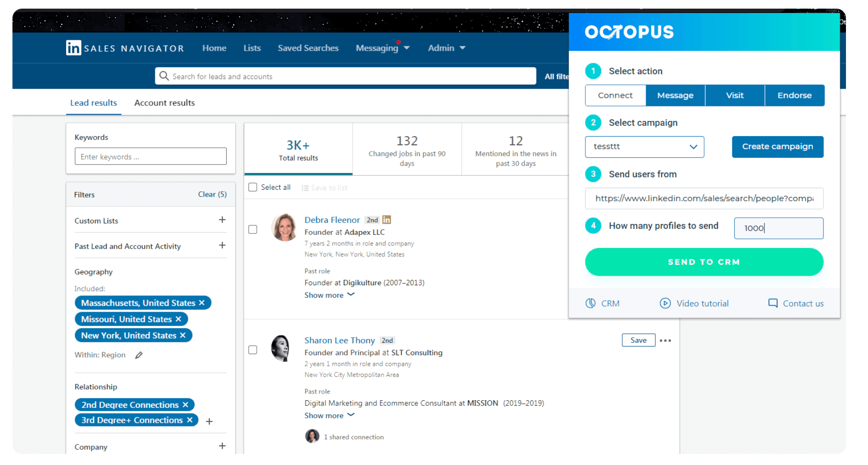Remove New York, United States geography filter
This screenshot has width=868, height=465.
click(183, 335)
